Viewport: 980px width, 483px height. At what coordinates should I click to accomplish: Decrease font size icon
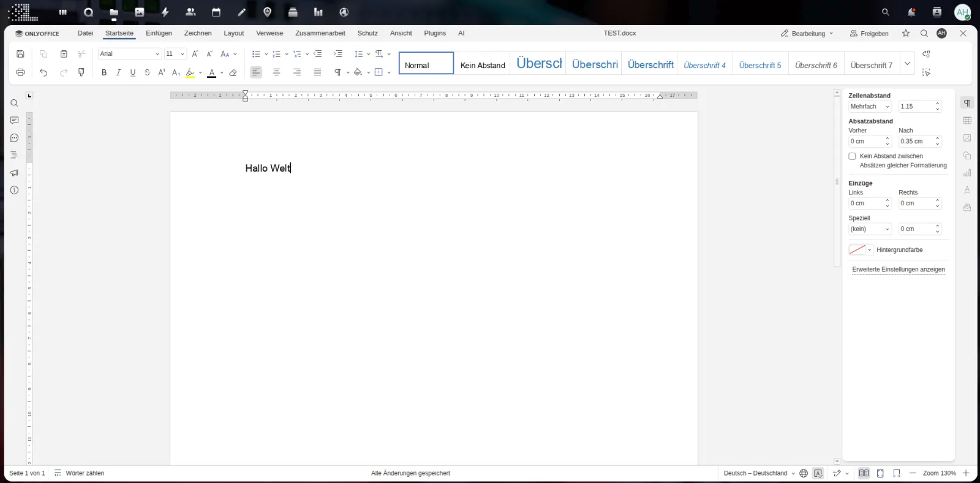point(209,54)
